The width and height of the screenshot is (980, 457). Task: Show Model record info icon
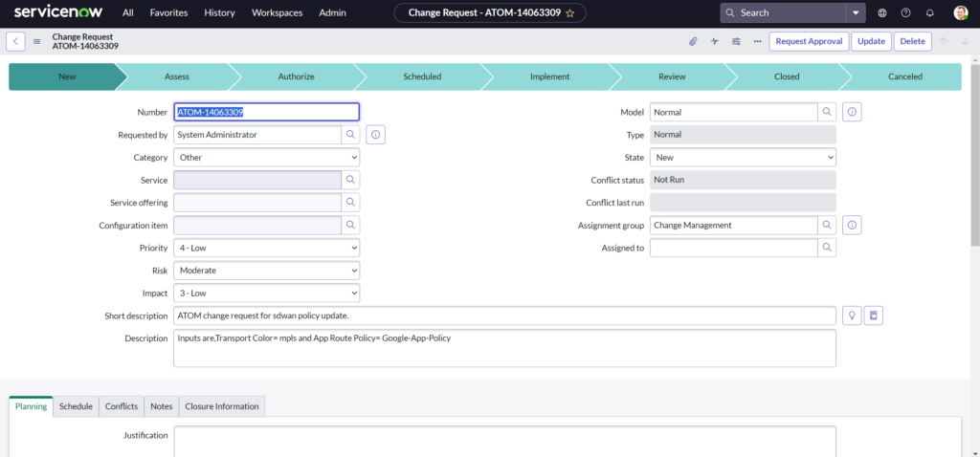(852, 113)
